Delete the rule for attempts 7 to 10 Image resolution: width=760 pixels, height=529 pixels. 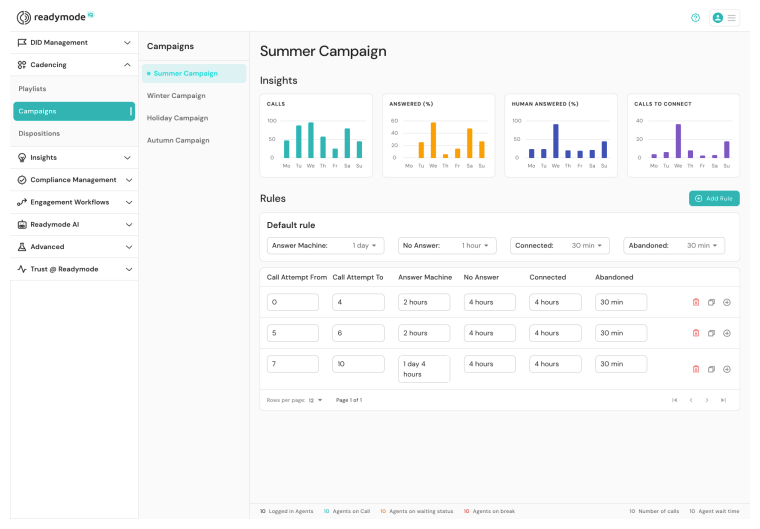tap(696, 369)
